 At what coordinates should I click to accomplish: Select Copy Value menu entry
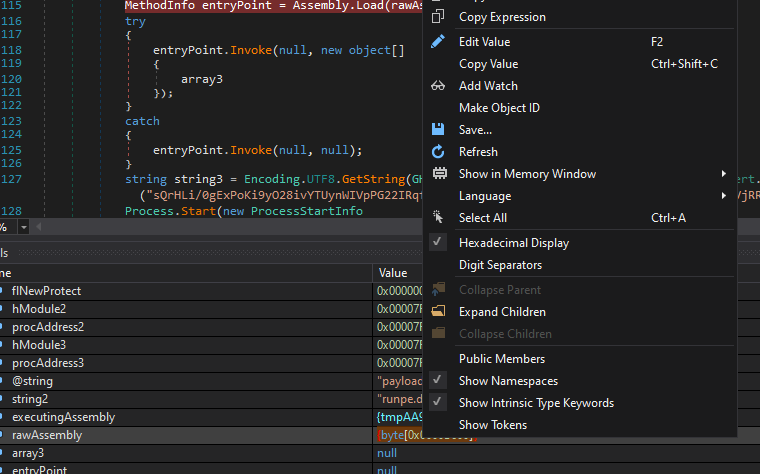pyautogui.click(x=488, y=64)
